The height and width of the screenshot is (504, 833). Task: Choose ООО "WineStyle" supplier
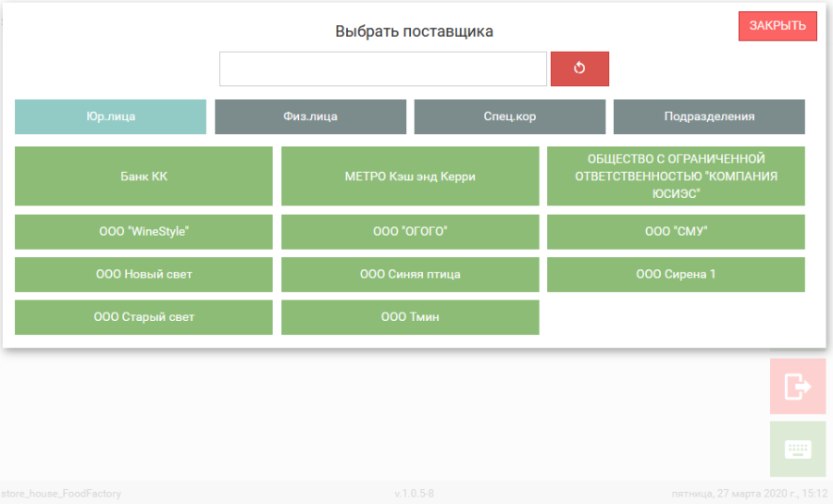pyautogui.click(x=143, y=232)
